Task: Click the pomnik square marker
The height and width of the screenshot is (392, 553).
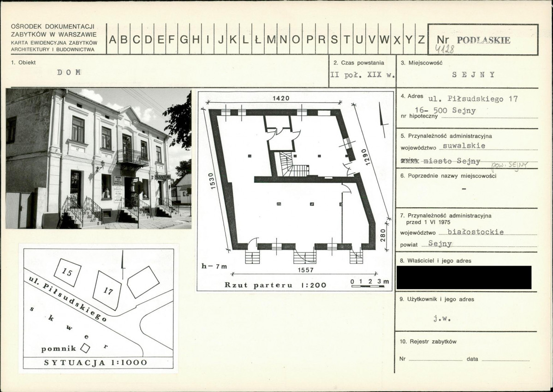Action: [85, 348]
